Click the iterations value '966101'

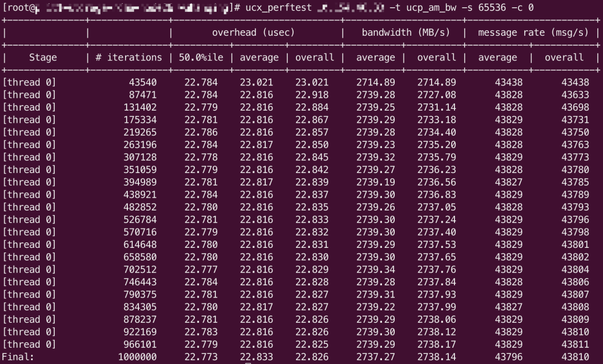(x=140, y=345)
